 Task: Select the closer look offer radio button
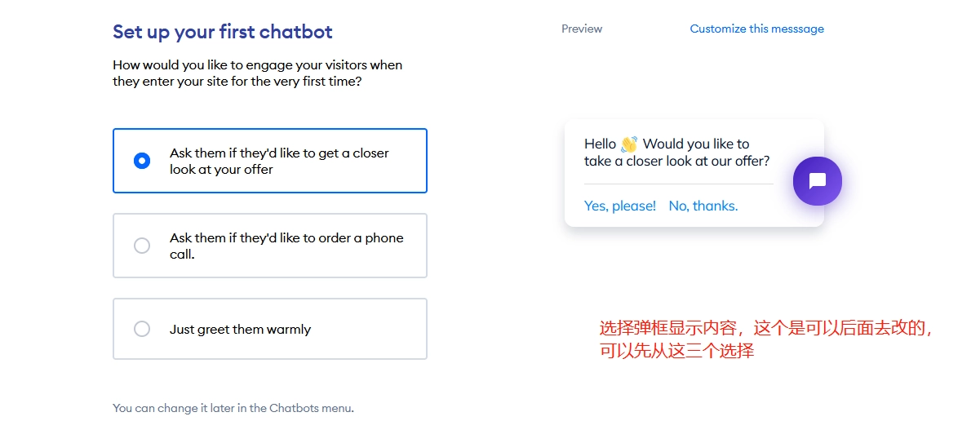point(142,161)
